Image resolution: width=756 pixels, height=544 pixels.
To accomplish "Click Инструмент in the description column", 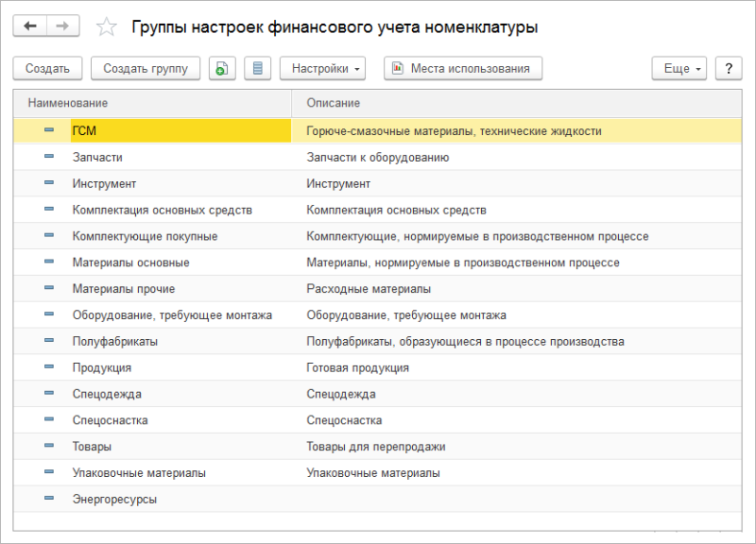I will pos(338,183).
